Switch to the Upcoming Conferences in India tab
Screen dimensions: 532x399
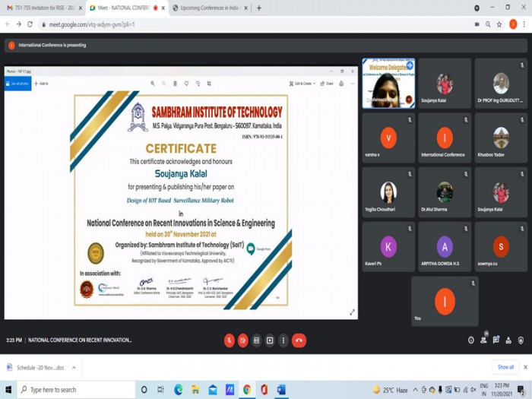[x=205, y=8]
